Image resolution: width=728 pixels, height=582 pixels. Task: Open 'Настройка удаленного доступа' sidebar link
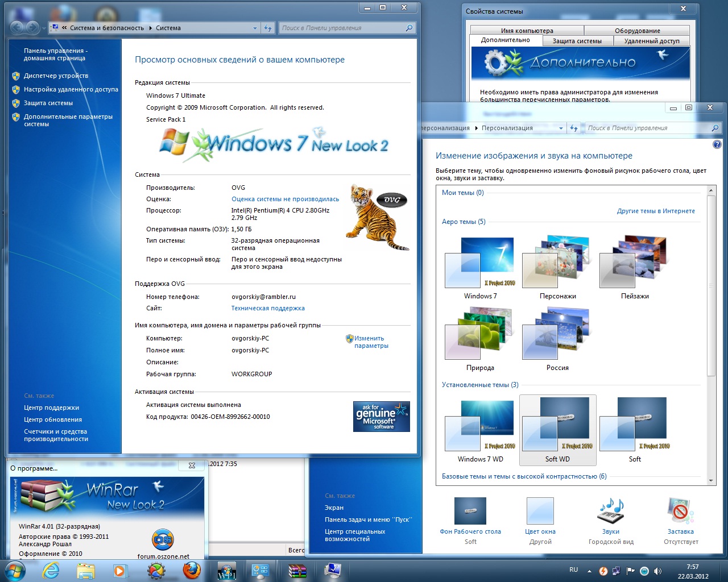(x=71, y=89)
